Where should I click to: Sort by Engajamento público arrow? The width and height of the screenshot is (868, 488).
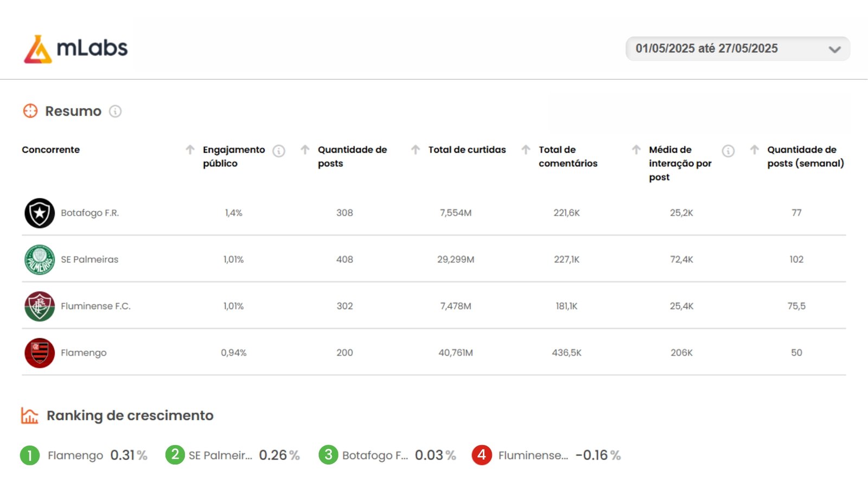pos(190,150)
